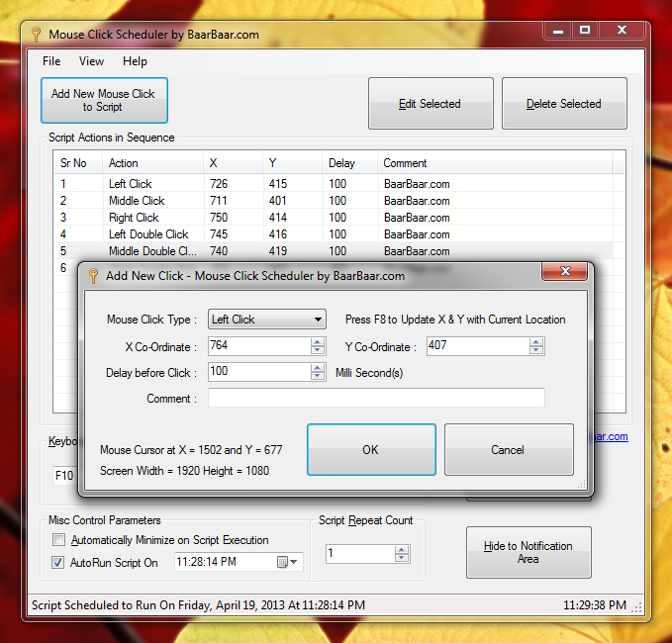
Task: Toggle Automatically Minimize on Script Execution checkbox
Action: 58,539
